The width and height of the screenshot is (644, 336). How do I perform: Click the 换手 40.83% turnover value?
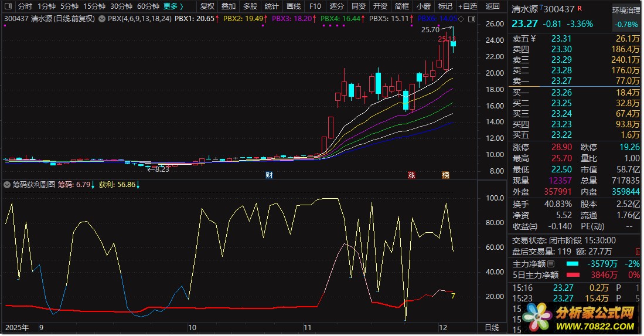(x=558, y=204)
